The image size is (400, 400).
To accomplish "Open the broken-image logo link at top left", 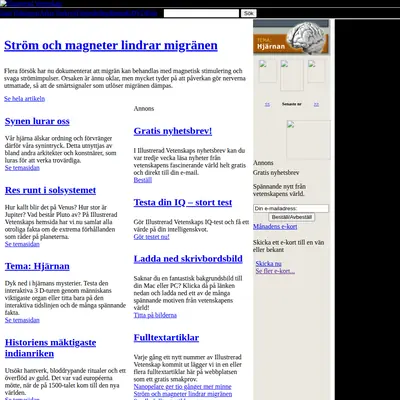I will [x=31, y=4].
